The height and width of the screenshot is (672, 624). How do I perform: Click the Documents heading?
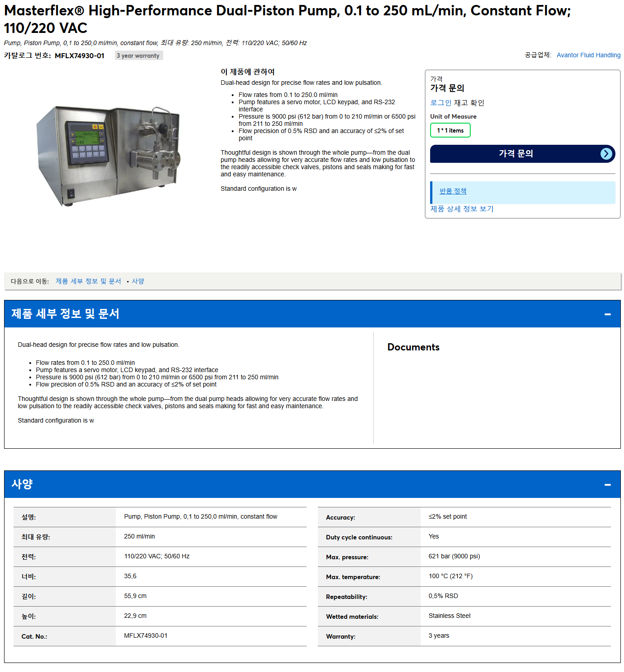pos(413,347)
